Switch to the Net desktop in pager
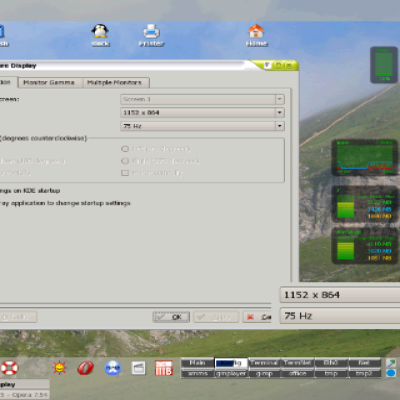 tap(364, 363)
